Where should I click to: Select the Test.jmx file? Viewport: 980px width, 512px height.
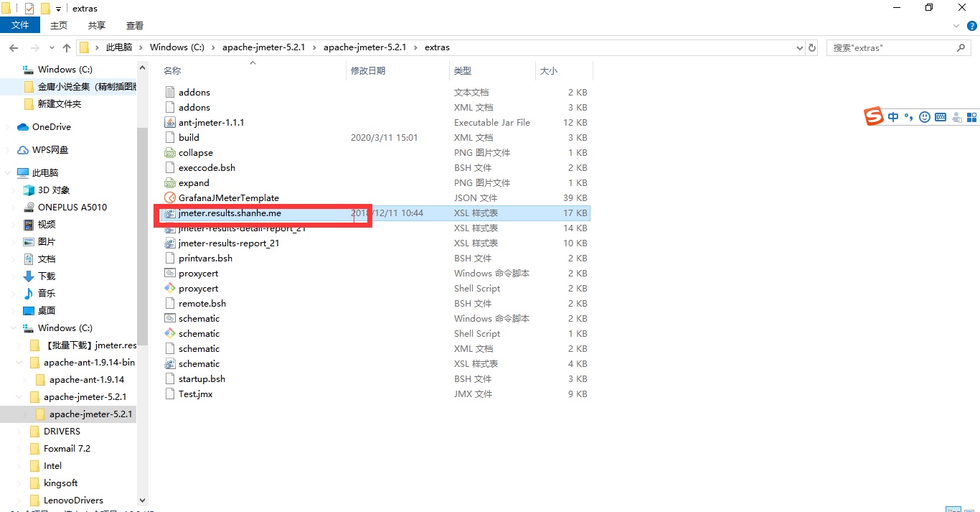pyautogui.click(x=195, y=394)
